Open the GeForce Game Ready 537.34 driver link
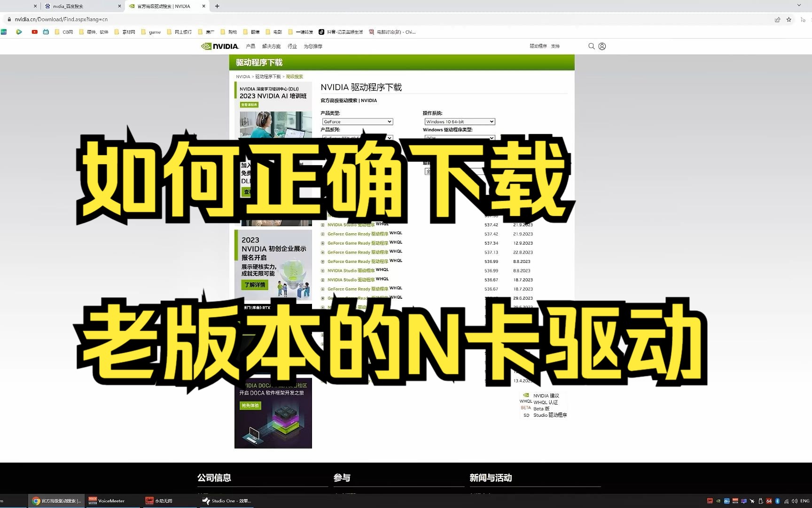Viewport: 812px width, 508px height. coord(358,243)
